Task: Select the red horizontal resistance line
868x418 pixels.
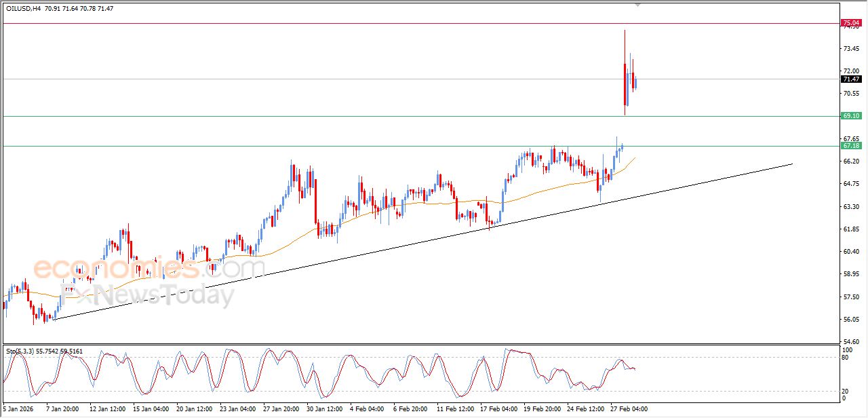Action: pyautogui.click(x=339, y=24)
